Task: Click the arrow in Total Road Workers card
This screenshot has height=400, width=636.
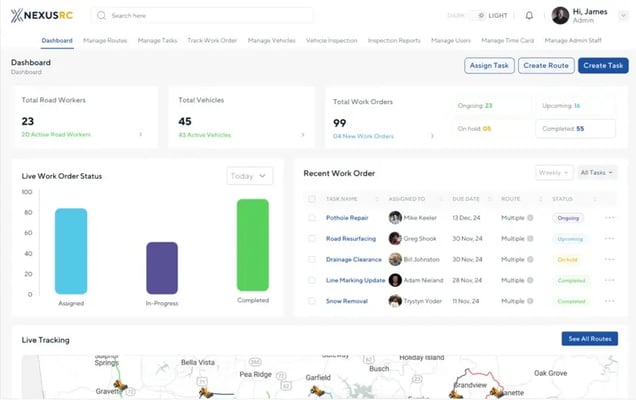Action: pos(140,134)
